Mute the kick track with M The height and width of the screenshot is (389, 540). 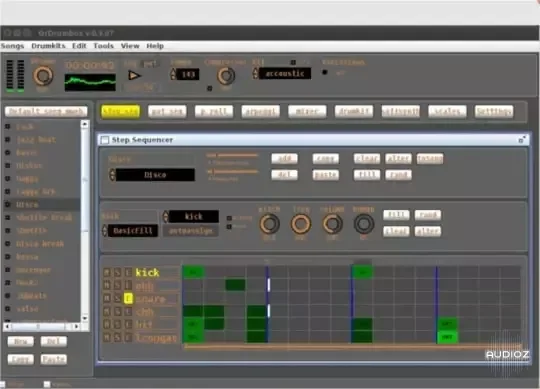(x=107, y=273)
